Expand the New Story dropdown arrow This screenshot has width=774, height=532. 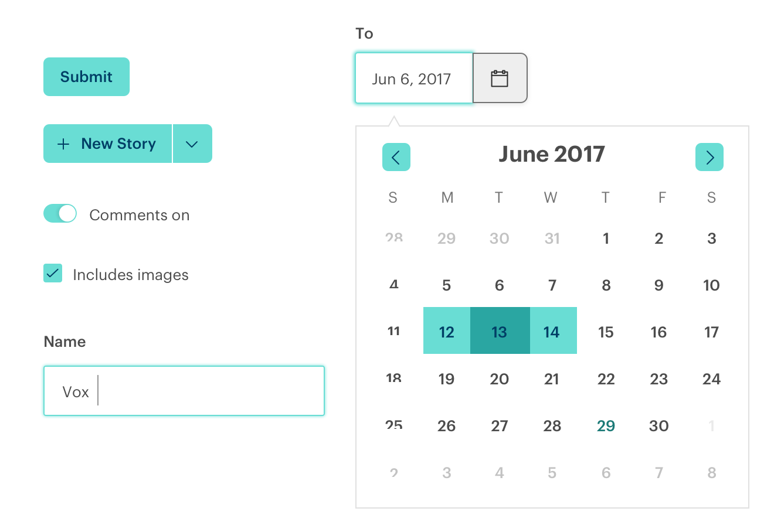[192, 144]
